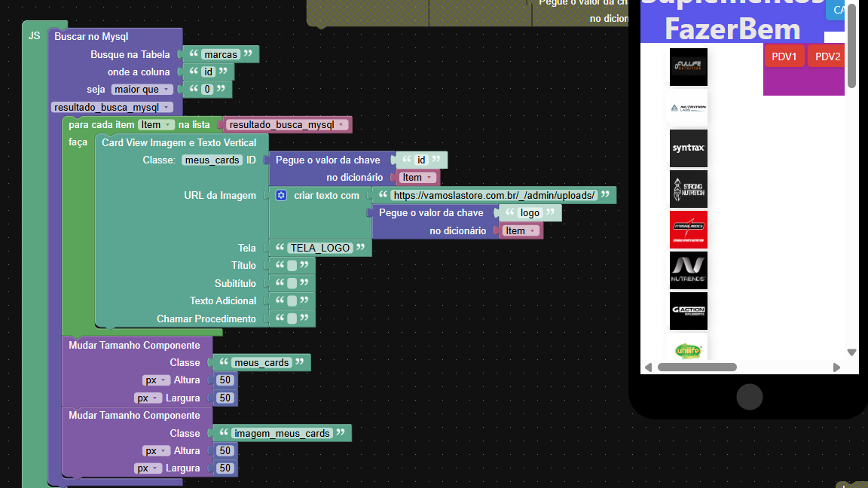Edit the logo key text

(x=530, y=213)
